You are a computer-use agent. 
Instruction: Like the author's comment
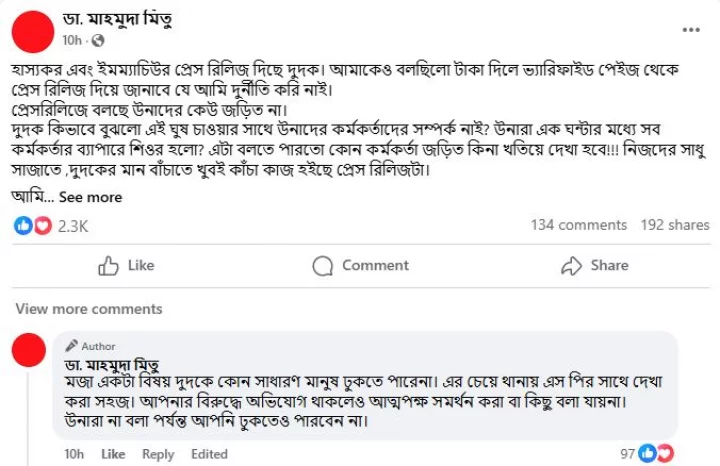pyautogui.click(x=113, y=454)
